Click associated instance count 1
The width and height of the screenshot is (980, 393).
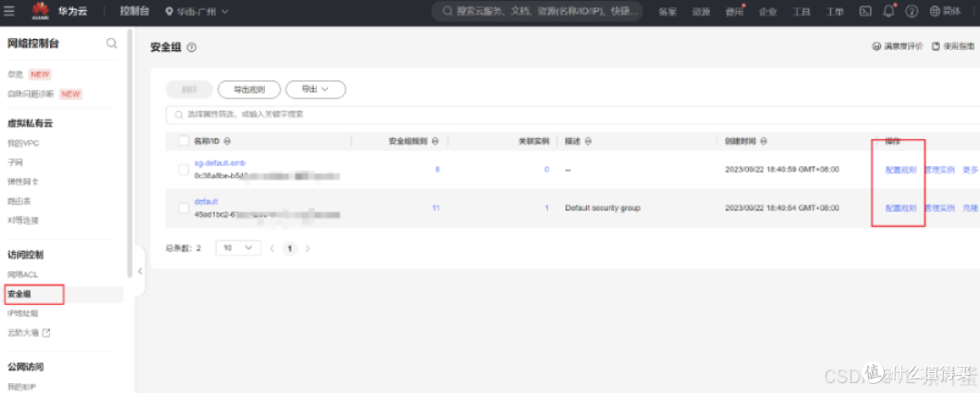click(x=547, y=208)
